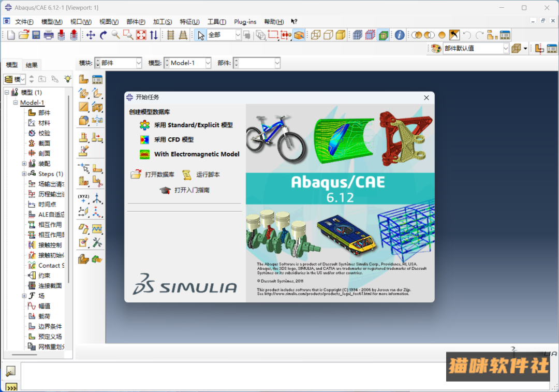Activate the Rotate View tool
Image resolution: width=559 pixels, height=392 pixels.
tap(104, 35)
